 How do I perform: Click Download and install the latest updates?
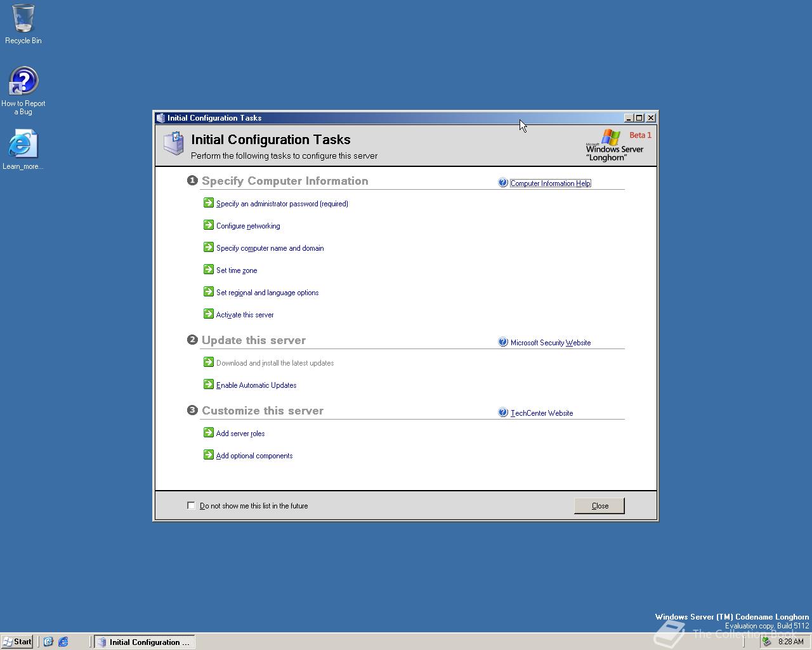pos(275,363)
